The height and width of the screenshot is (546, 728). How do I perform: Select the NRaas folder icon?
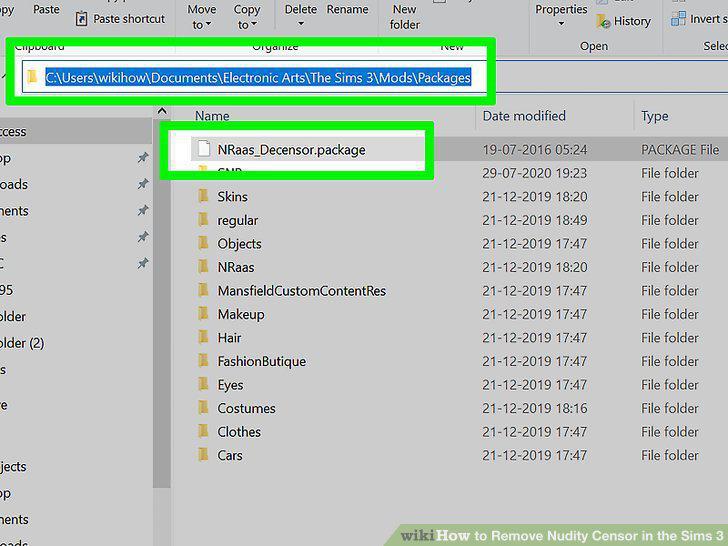tap(203, 266)
